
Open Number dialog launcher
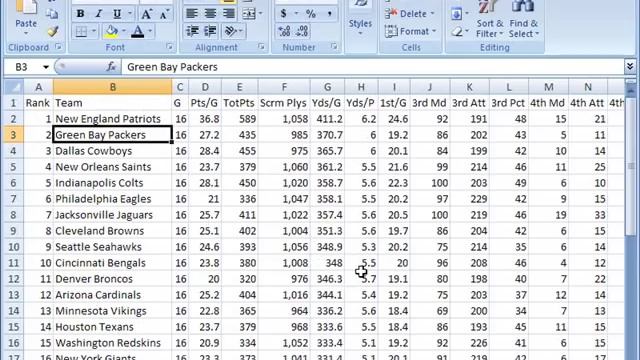click(334, 47)
